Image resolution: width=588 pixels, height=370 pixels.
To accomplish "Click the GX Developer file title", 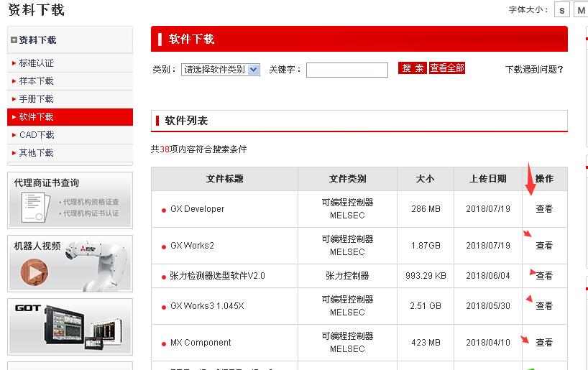I will pos(197,209).
